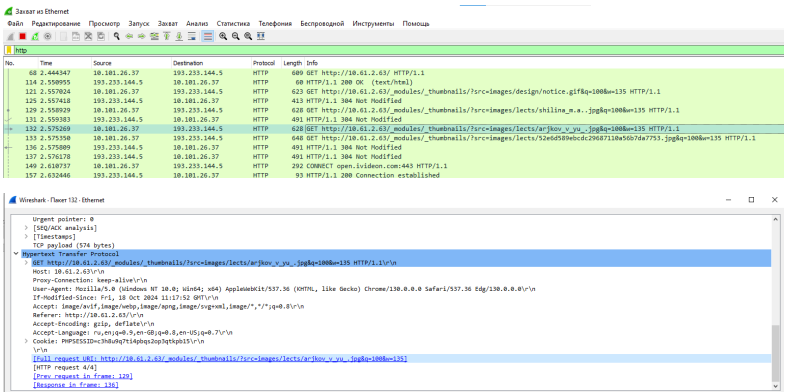The width and height of the screenshot is (785, 392).
Task: Sort by the Length column header
Action: tap(293, 63)
